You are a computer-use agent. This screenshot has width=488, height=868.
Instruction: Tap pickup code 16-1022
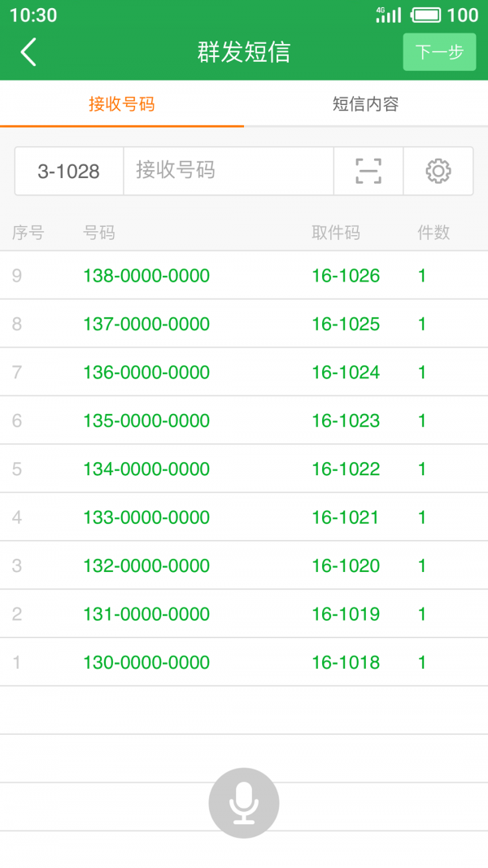(346, 469)
